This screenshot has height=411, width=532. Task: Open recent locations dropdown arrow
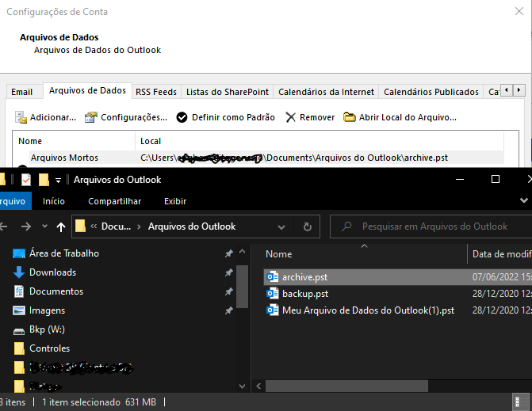coord(44,226)
